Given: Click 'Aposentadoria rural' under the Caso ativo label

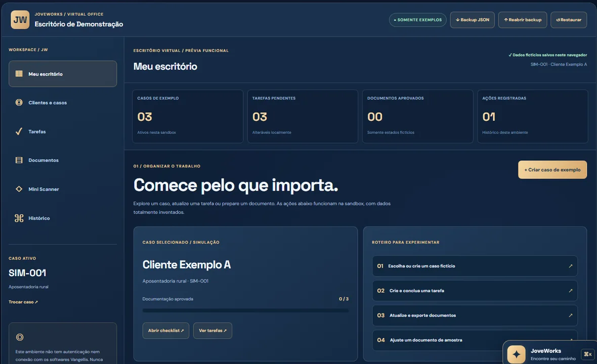Looking at the screenshot, I should click(x=28, y=287).
